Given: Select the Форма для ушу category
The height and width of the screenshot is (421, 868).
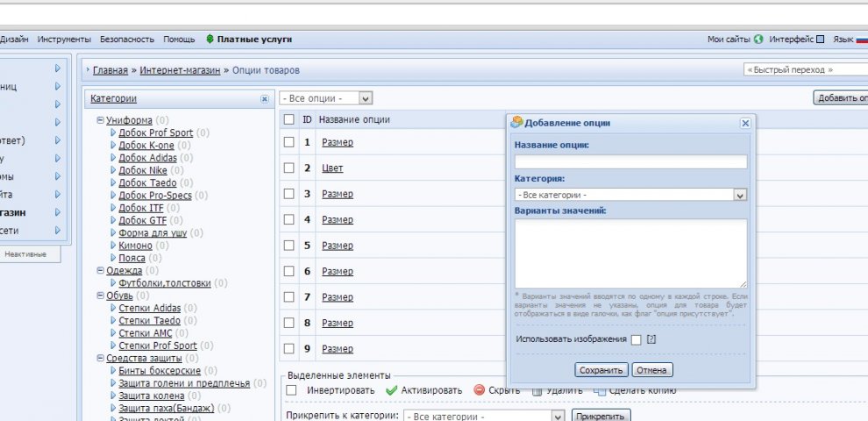Looking at the screenshot, I should tap(153, 233).
